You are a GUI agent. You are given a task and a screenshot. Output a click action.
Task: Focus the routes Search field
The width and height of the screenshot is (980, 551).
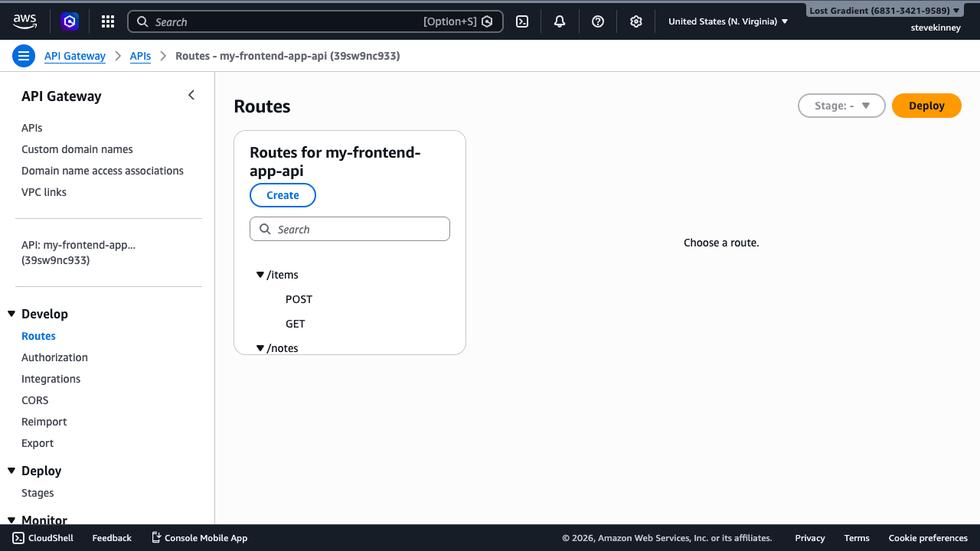click(x=350, y=229)
